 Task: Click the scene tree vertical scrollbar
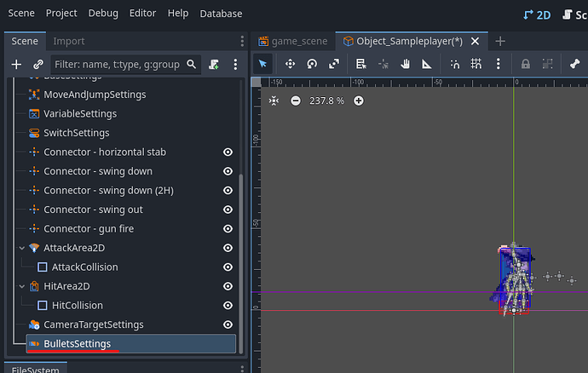click(241, 262)
